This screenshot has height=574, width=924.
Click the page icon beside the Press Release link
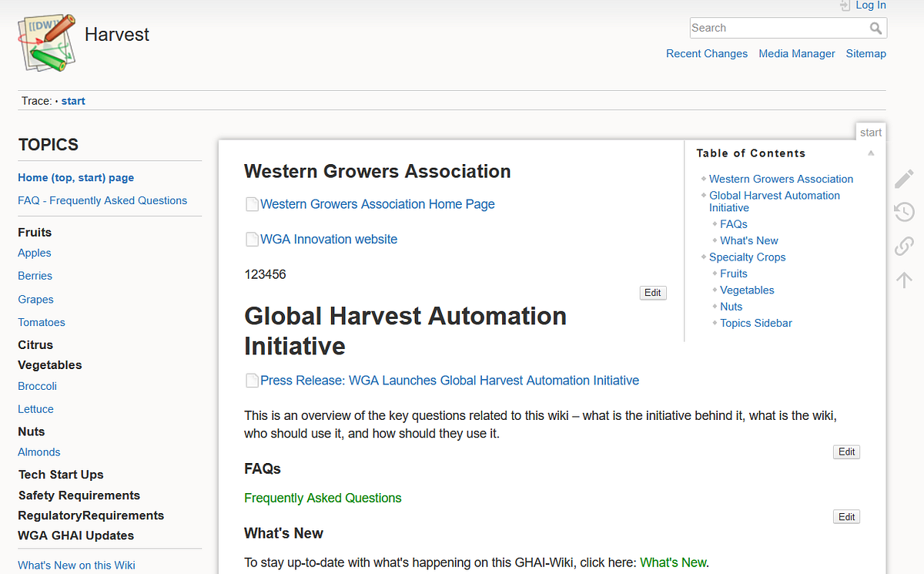coord(252,380)
